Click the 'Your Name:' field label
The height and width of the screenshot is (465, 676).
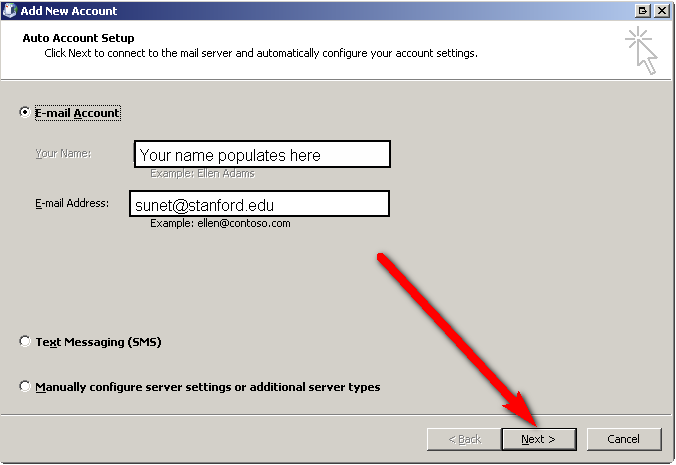pos(63,153)
